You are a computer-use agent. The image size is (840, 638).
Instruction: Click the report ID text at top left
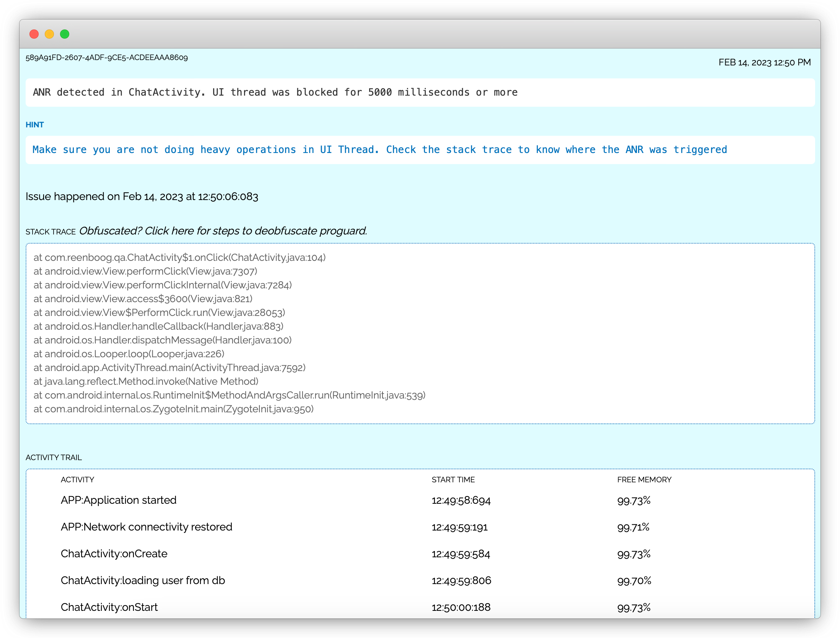106,58
